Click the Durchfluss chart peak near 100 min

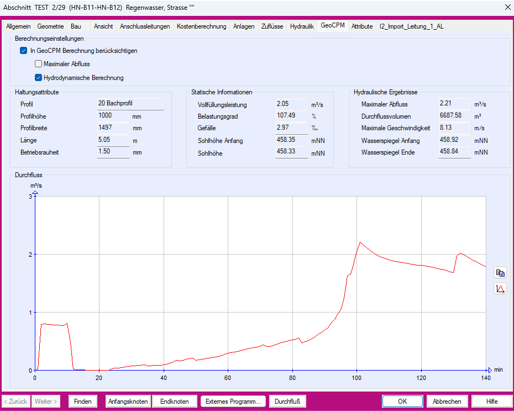click(360, 243)
